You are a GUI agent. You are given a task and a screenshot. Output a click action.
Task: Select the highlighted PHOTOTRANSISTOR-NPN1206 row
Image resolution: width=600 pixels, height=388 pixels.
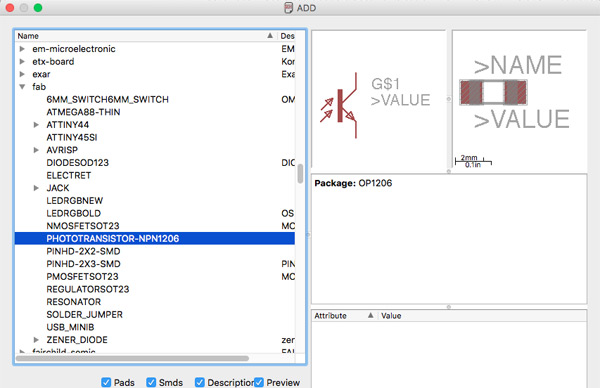tap(155, 238)
